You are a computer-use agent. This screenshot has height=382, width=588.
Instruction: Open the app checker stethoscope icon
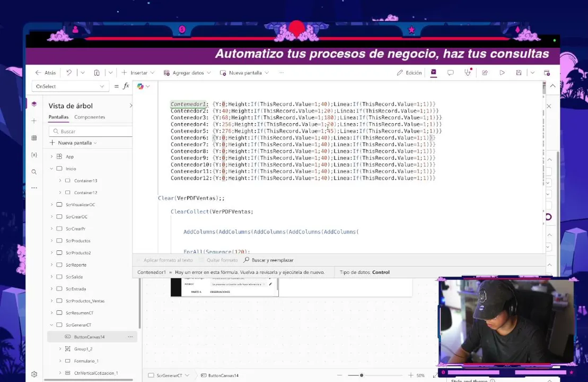coord(468,73)
